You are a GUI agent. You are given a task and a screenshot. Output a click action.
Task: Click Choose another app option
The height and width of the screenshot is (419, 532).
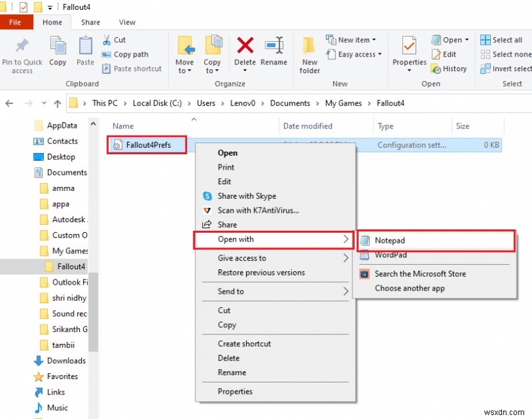[410, 289]
